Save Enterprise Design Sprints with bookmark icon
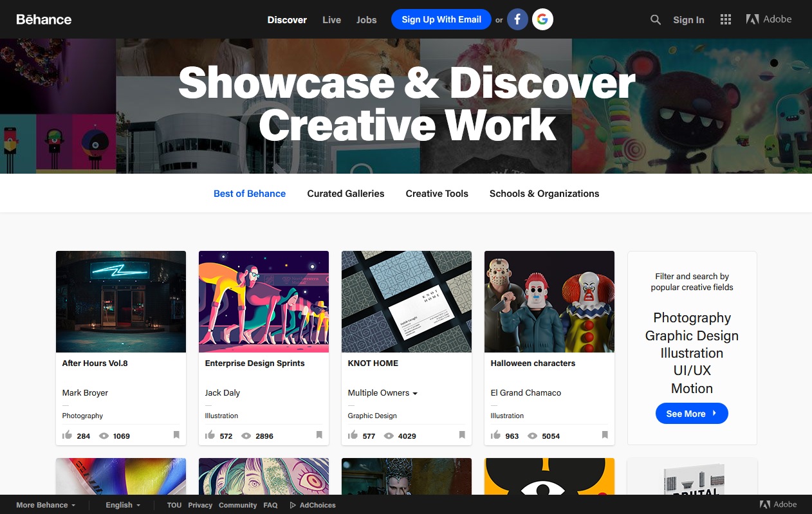The width and height of the screenshot is (812, 514). 319,435
